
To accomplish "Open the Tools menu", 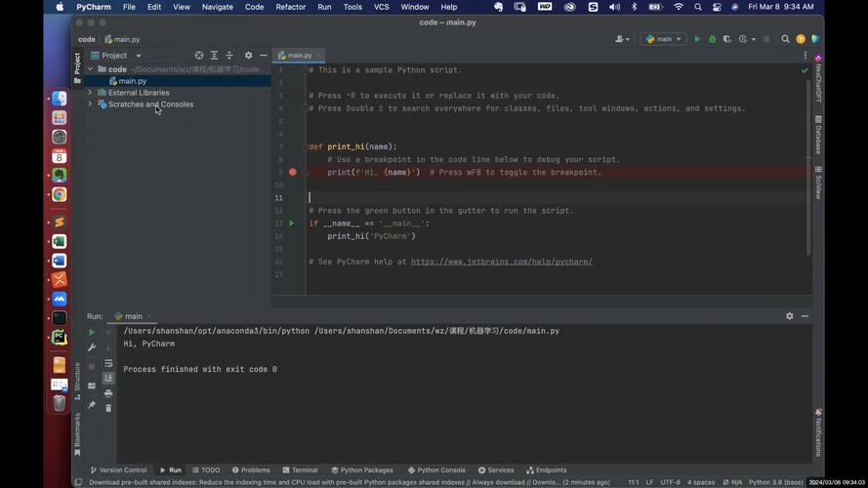I will (x=352, y=7).
